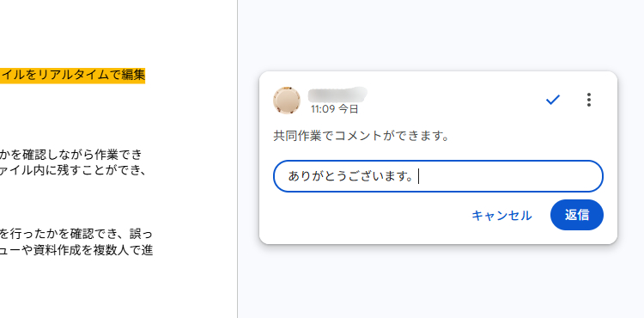Screen dimensions: 644x318
Task: Click the empty gray area below the comment card
Action: point(440,284)
